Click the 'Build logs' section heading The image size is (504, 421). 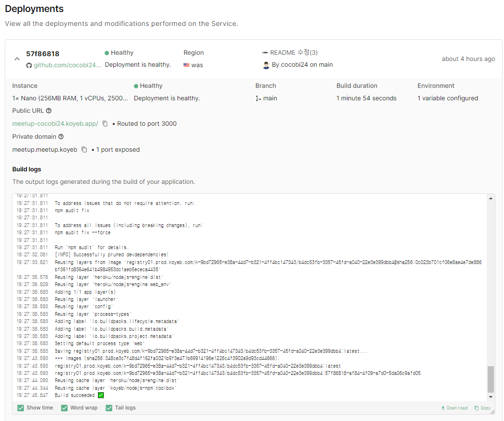27,169
